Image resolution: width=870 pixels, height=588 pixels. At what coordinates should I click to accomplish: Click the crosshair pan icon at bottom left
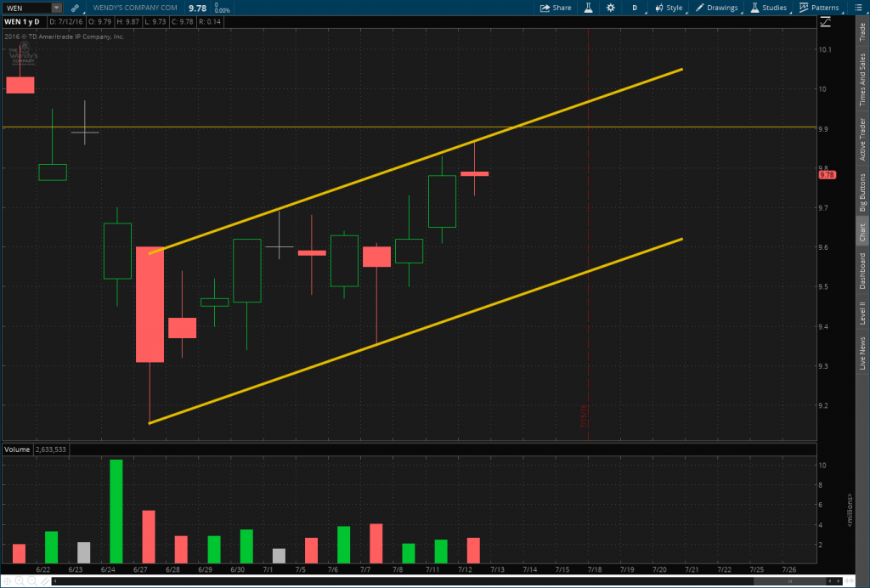[8, 581]
